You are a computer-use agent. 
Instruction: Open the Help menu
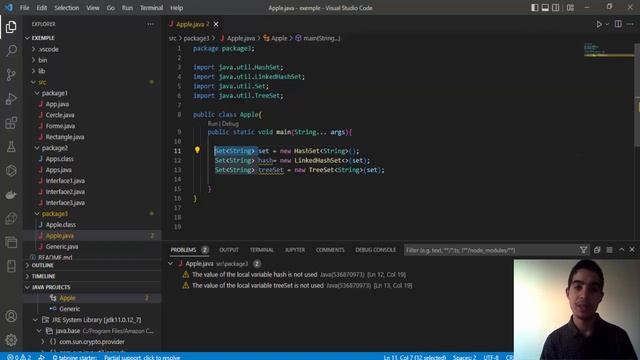[x=176, y=8]
